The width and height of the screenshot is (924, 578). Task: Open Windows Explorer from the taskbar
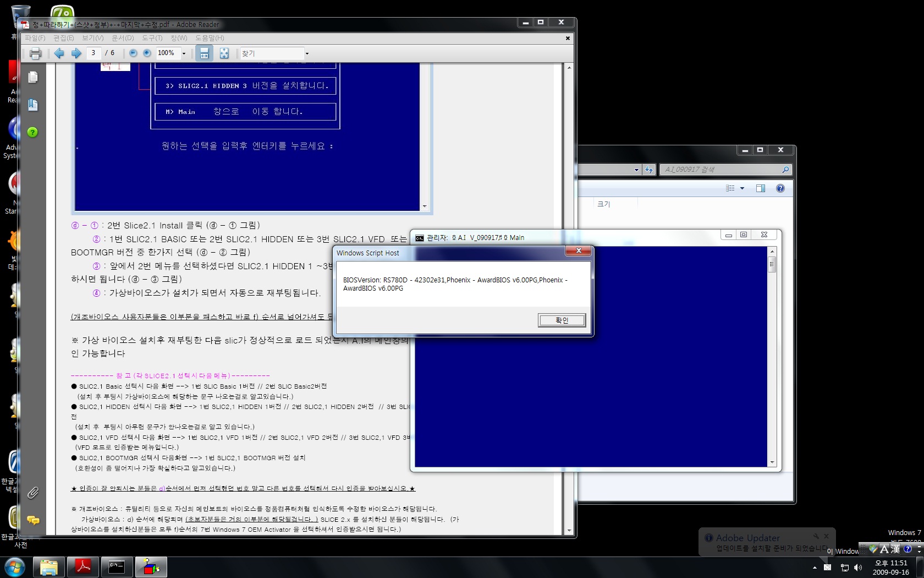pos(49,567)
